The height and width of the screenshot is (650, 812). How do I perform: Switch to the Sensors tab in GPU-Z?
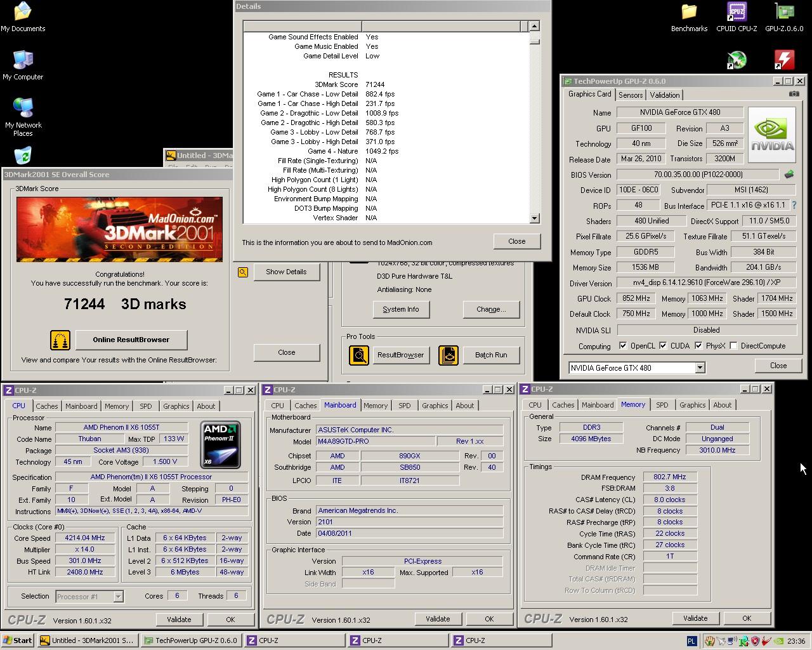coord(631,95)
